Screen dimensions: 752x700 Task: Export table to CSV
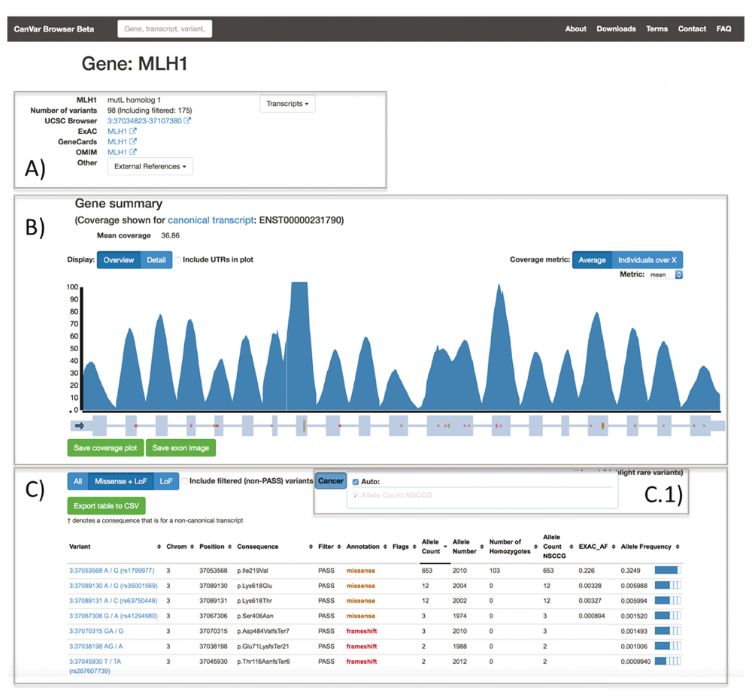[x=107, y=506]
